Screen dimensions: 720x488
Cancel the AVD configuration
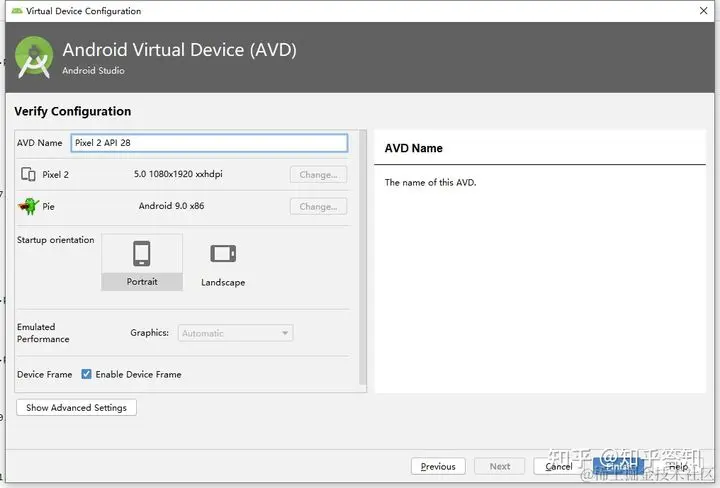[559, 466]
